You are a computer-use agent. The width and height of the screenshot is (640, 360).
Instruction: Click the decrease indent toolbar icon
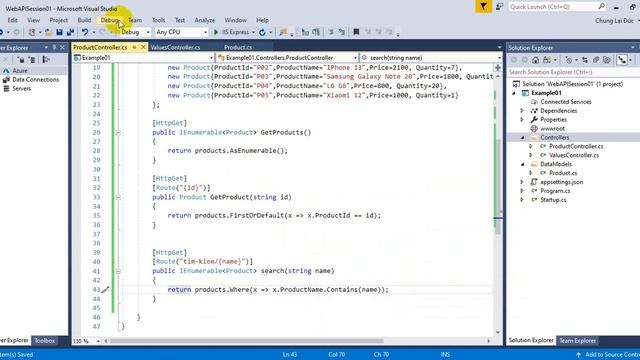click(x=305, y=32)
